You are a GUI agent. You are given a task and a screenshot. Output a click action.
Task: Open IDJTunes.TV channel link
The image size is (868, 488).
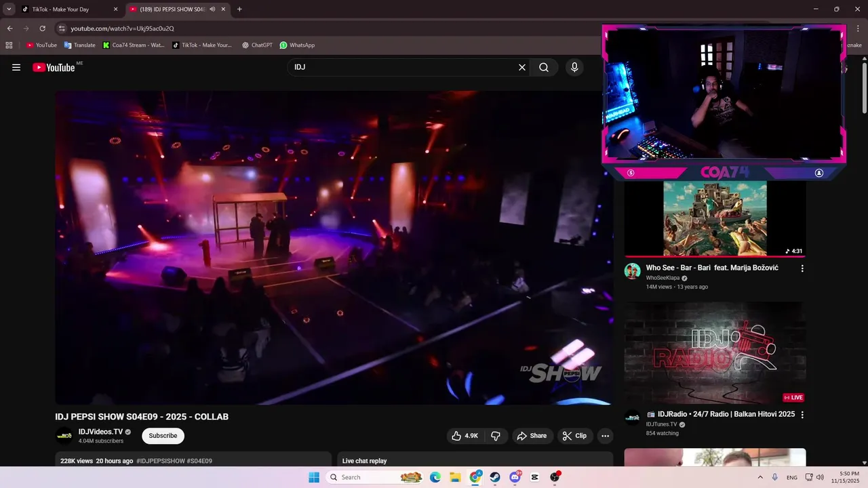click(x=661, y=424)
